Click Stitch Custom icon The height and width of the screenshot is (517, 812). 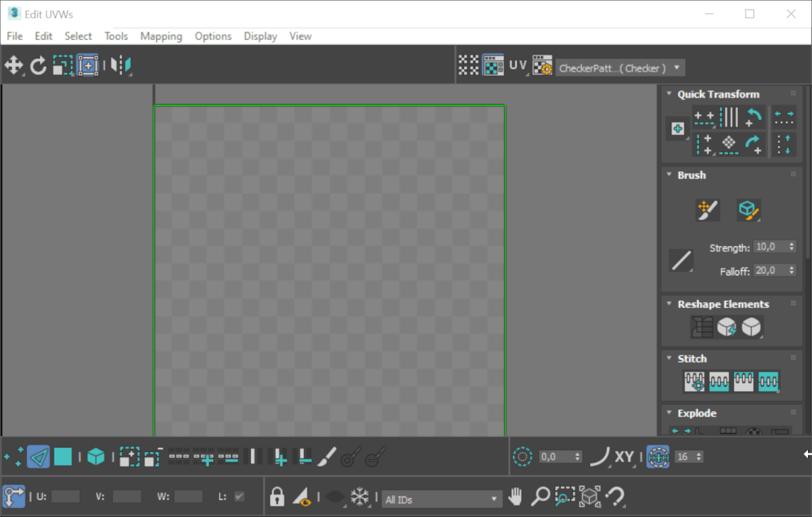click(x=768, y=382)
